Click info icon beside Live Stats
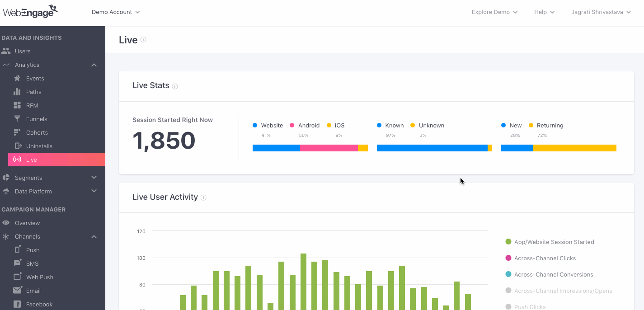The width and height of the screenshot is (644, 310). pyautogui.click(x=175, y=86)
